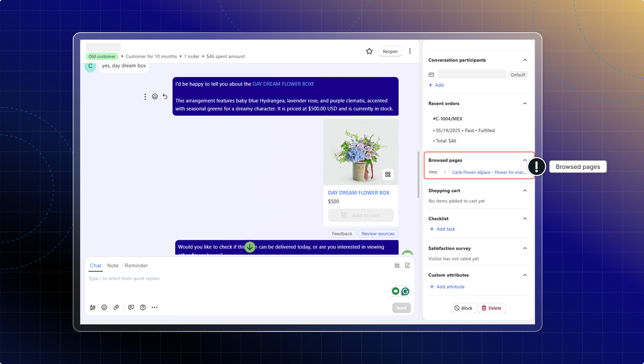Collapse the Satisfaction survey section
This screenshot has width=644, height=364.
(525, 248)
